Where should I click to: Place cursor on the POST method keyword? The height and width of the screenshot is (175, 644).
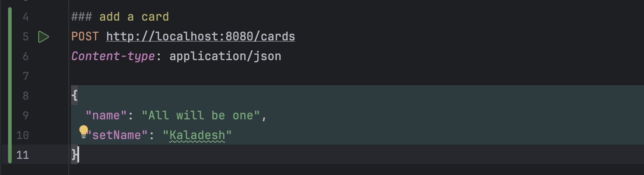[85, 37]
